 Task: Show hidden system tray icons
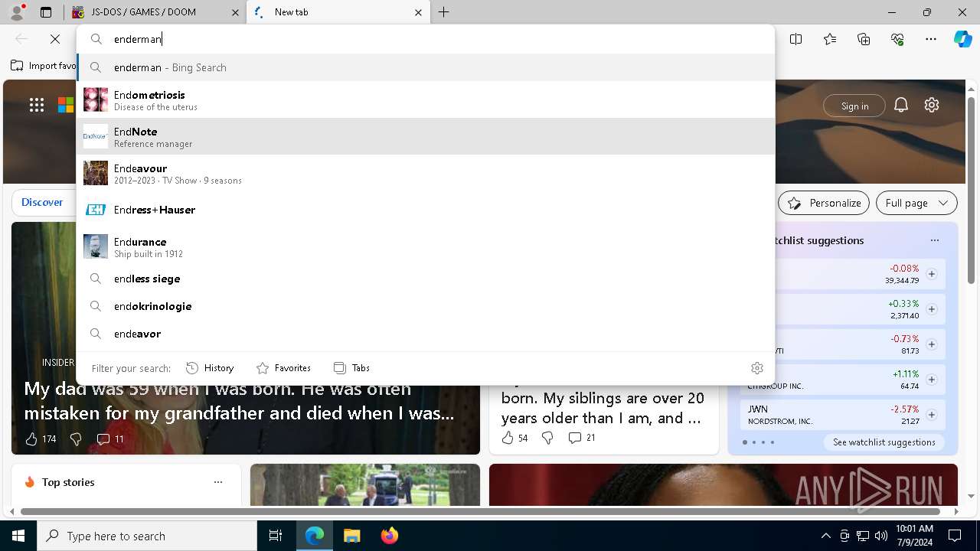point(825,536)
